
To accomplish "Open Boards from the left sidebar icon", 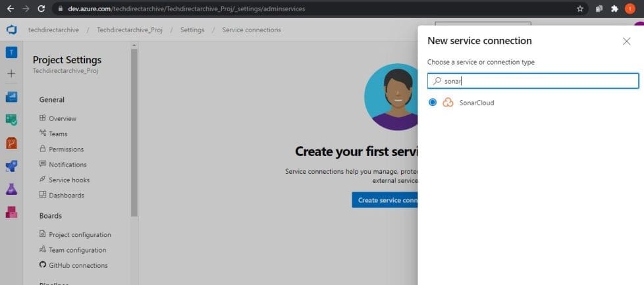I will tap(11, 97).
